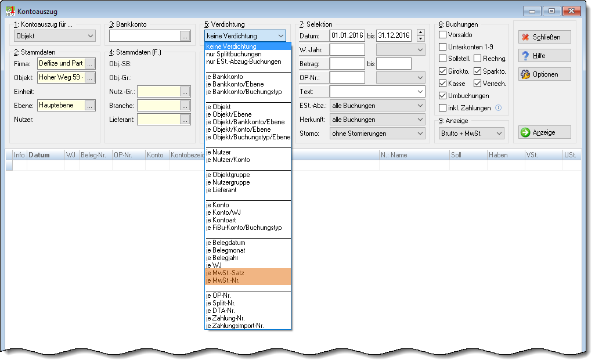Image resolution: width=595 pixels, height=364 pixels.
Task: Choose 'je Zahlungsimport-Nr.' option
Action: point(248,326)
